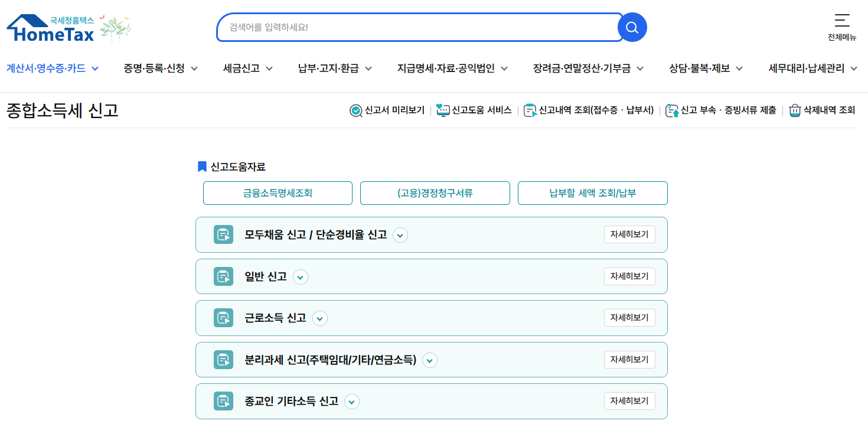Click the 신고도움 서비스 monitor icon
This screenshot has width=868, height=427.
point(443,110)
